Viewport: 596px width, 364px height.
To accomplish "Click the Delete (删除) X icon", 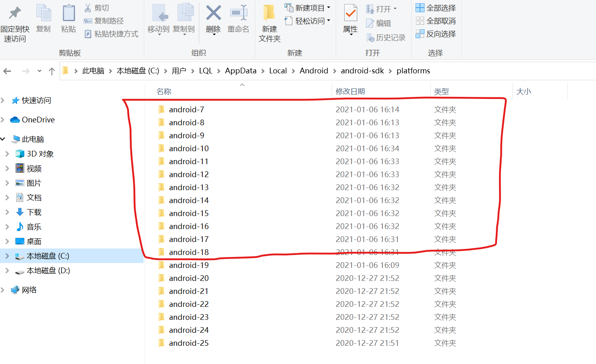I will point(213,13).
